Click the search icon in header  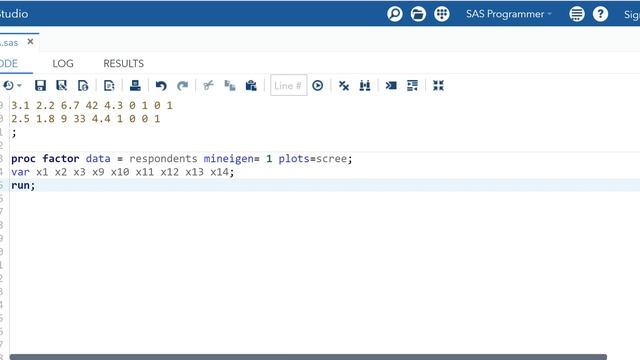pos(395,14)
